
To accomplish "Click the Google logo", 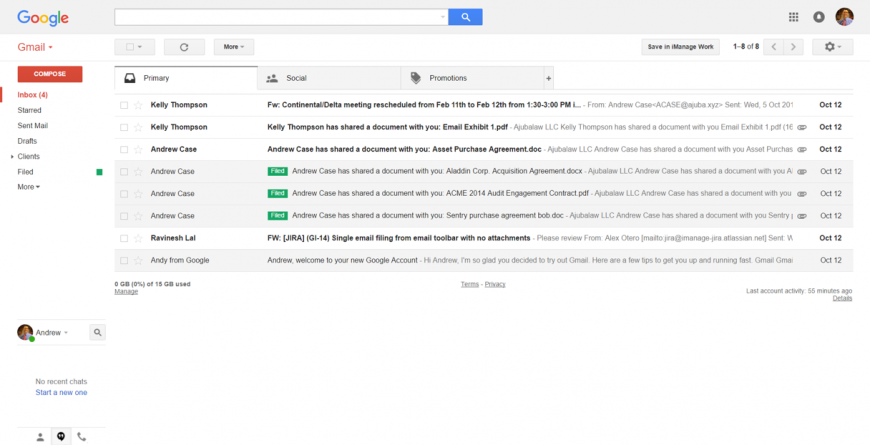I will pyautogui.click(x=43, y=18).
